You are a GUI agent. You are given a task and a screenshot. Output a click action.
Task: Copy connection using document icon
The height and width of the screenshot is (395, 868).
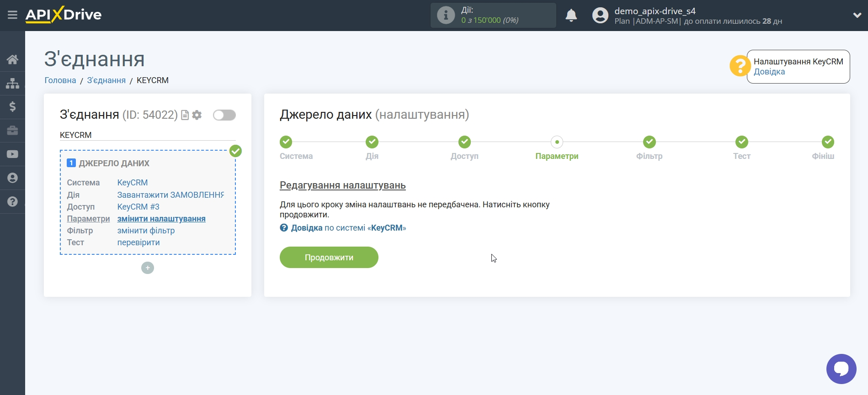185,115
